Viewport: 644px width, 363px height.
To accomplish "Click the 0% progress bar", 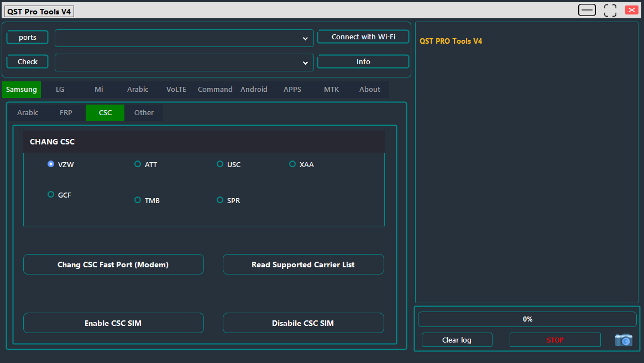I will click(x=527, y=319).
